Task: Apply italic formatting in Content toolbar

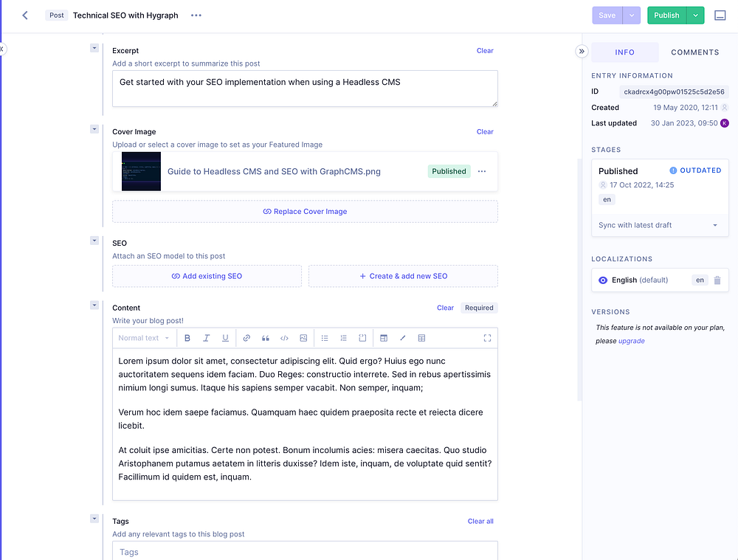Action: point(206,338)
